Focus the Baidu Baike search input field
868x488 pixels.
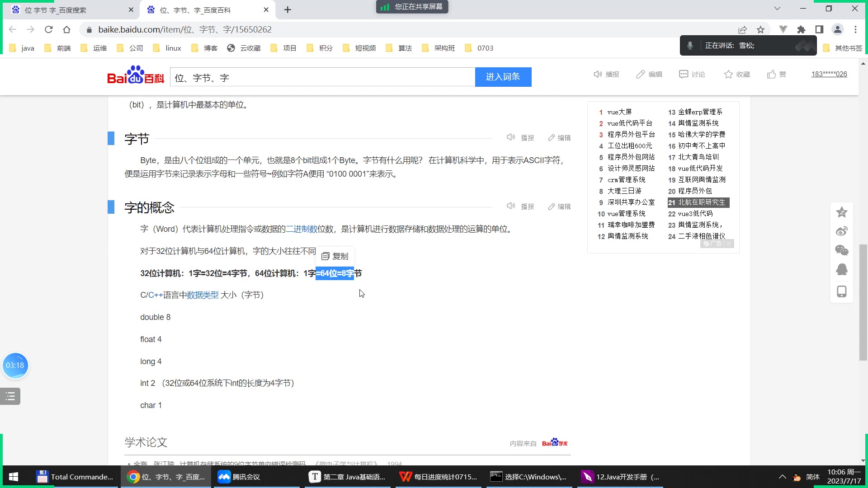[x=322, y=78]
